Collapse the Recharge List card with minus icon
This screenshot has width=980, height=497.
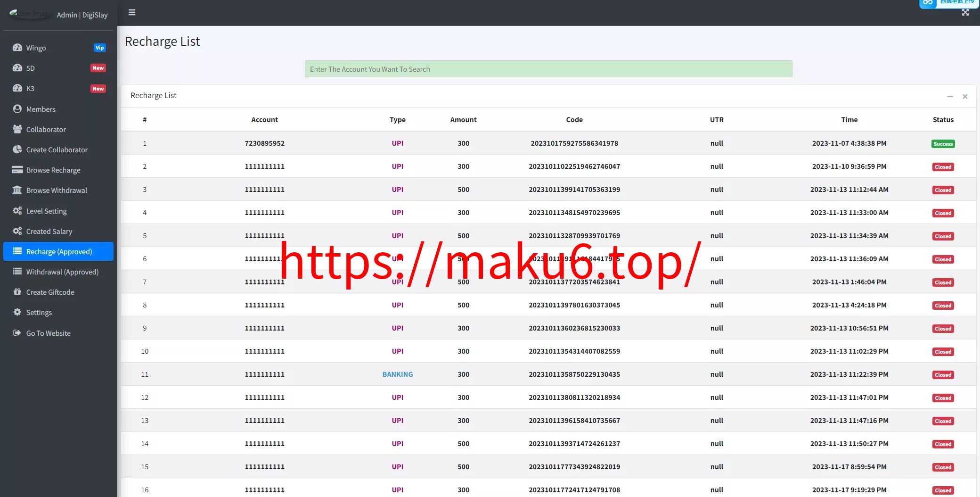pyautogui.click(x=950, y=96)
